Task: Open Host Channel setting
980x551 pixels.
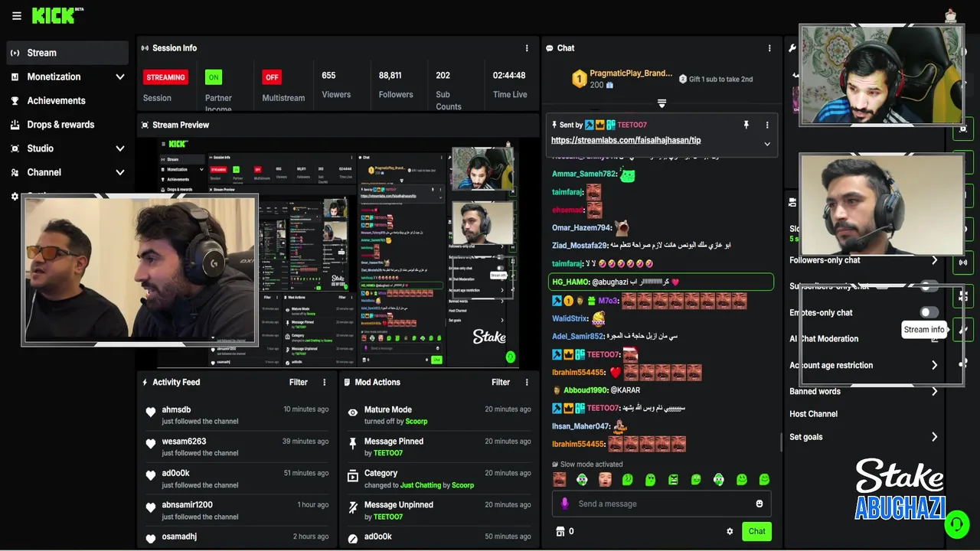Action: click(x=813, y=414)
